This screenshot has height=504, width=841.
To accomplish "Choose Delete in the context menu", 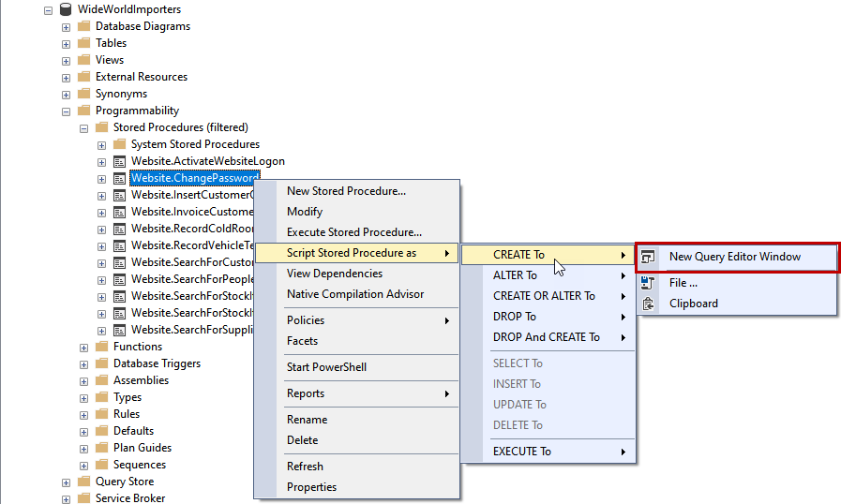I will [x=356, y=440].
